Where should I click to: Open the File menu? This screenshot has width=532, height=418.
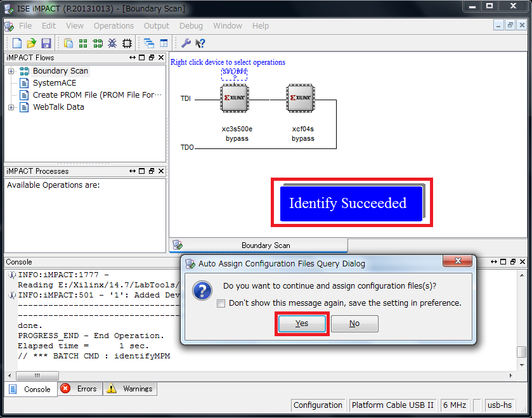tap(25, 26)
